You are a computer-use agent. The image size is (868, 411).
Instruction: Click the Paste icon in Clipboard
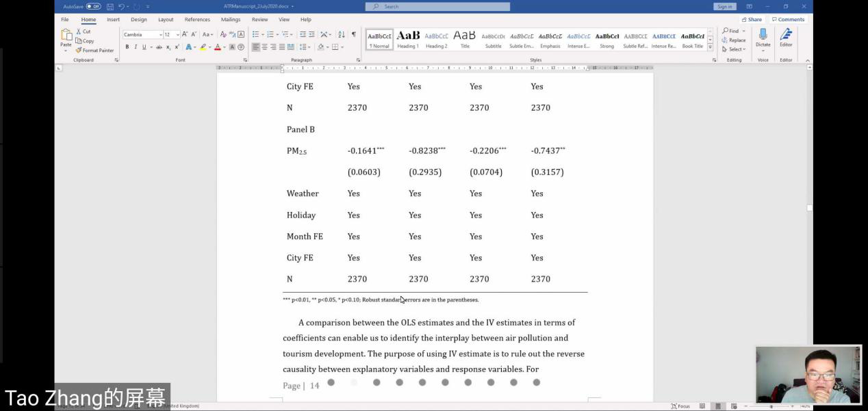[66, 38]
